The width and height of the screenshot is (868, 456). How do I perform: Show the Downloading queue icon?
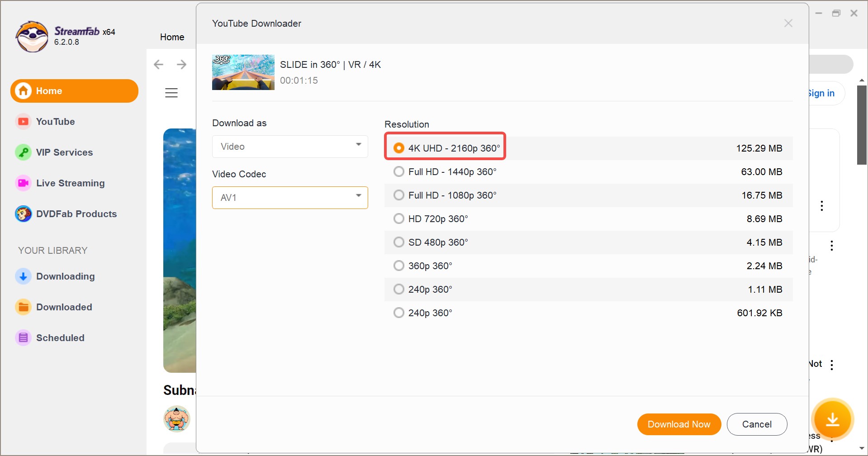point(23,276)
